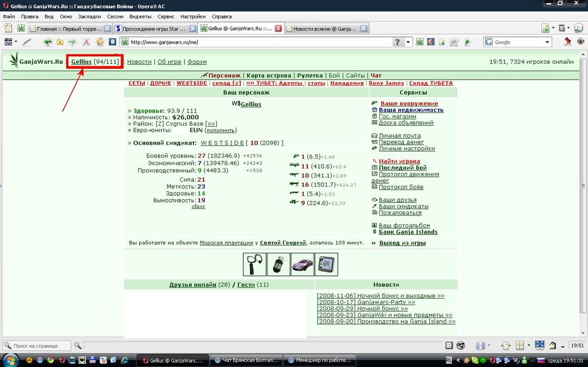Click the red pin icon right of the toolbar

(568, 42)
